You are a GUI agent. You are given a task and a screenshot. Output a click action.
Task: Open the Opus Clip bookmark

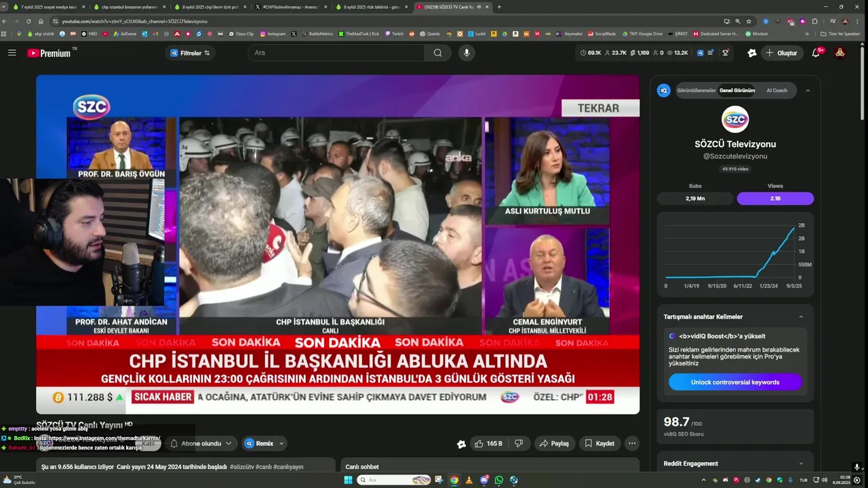click(241, 33)
